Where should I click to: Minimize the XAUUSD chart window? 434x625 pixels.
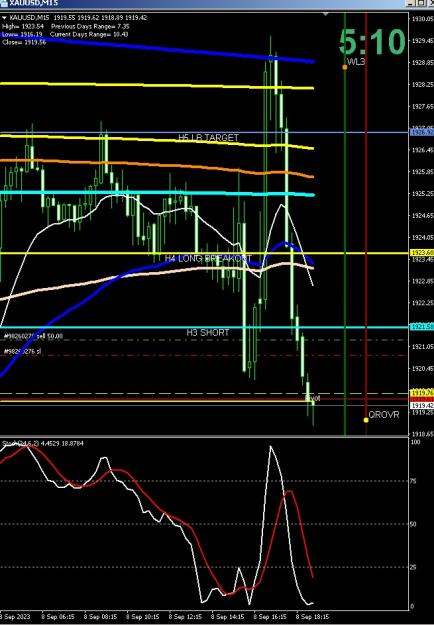point(411,3)
